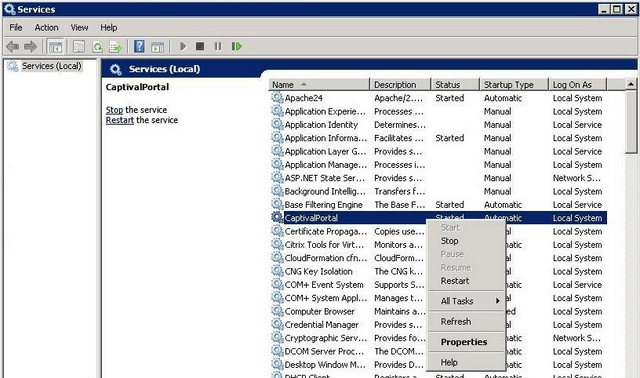Click the scroll up arrow of the services list
The image size is (640, 378).
[x=631, y=84]
